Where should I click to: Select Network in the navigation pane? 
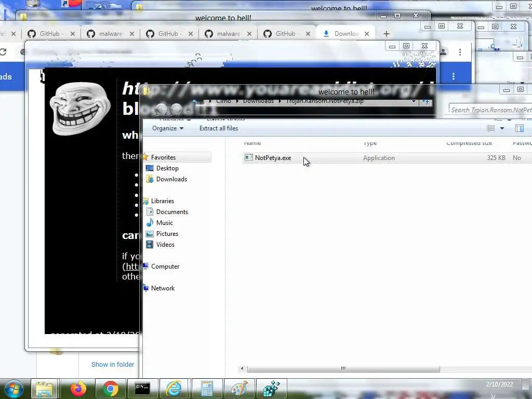(x=163, y=288)
